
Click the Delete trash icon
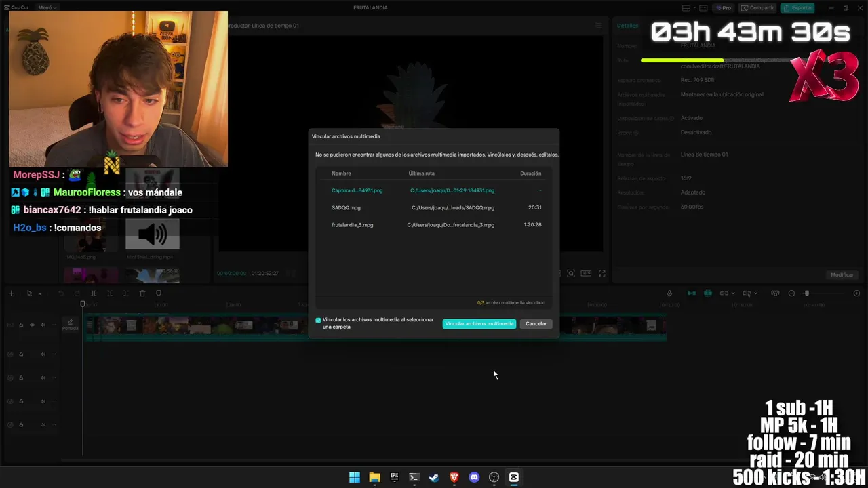pos(142,293)
